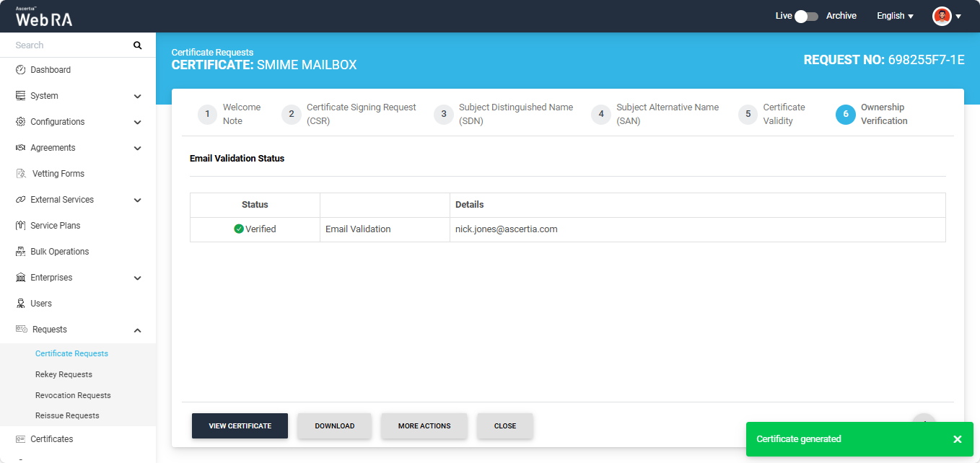
Task: Click the Service Plans icon
Action: click(x=21, y=226)
